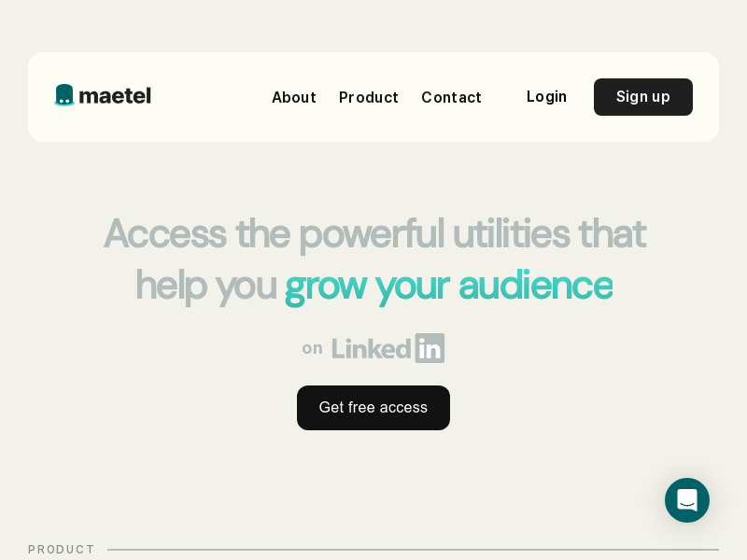Open the Intercom chat bubble widget

tap(687, 500)
